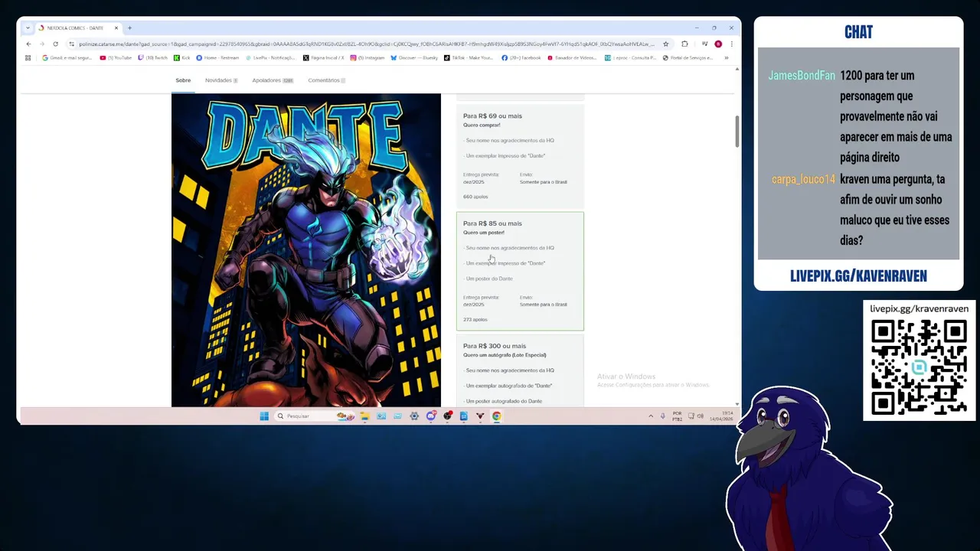This screenshot has height=551, width=980.
Task: Open volume control in system tray
Action: tap(701, 416)
